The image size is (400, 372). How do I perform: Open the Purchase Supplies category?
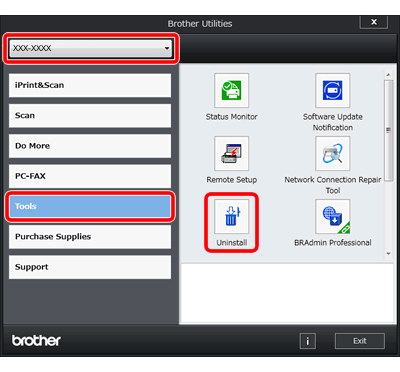point(90,237)
